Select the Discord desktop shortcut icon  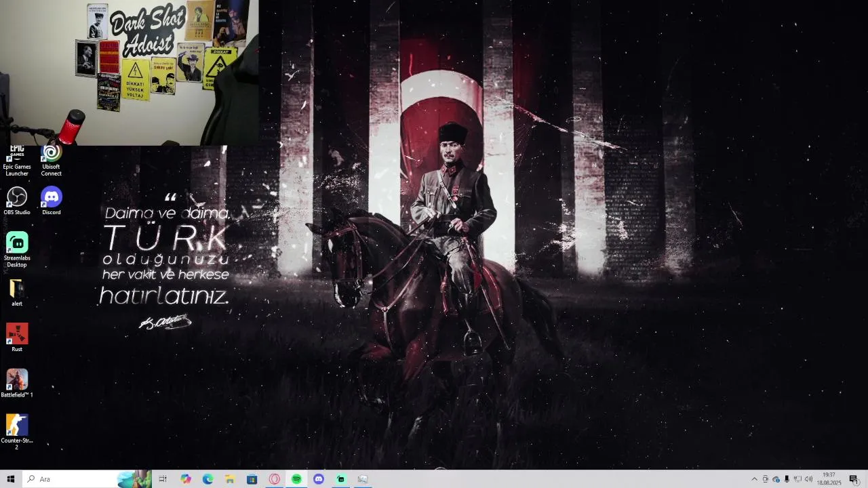[x=52, y=201]
